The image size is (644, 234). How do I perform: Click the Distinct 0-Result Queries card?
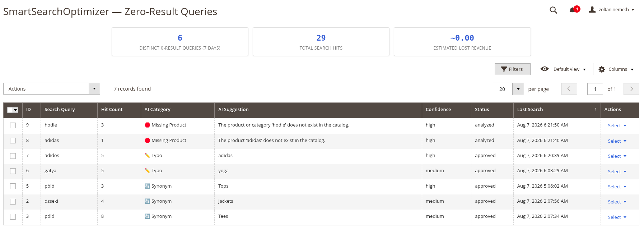tap(180, 42)
